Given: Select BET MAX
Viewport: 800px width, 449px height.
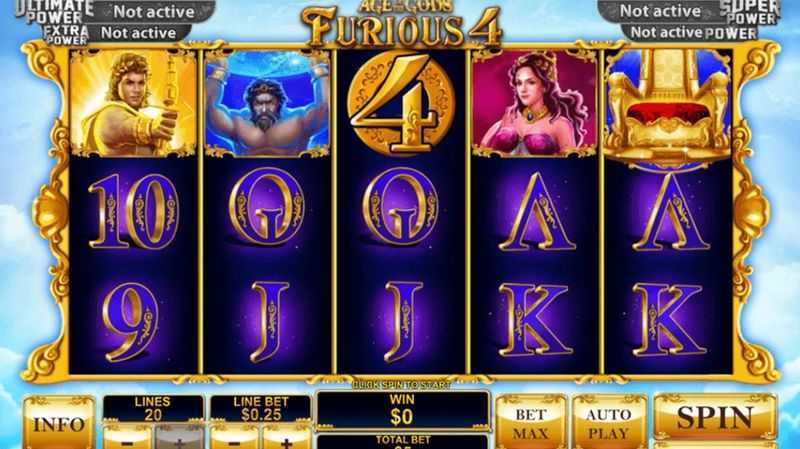Looking at the screenshot, I should [531, 423].
